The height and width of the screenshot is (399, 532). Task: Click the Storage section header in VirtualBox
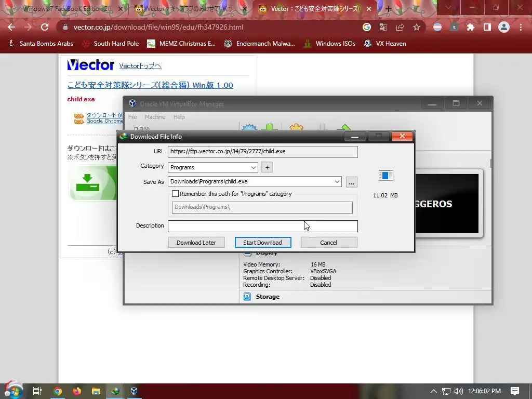[268, 297]
